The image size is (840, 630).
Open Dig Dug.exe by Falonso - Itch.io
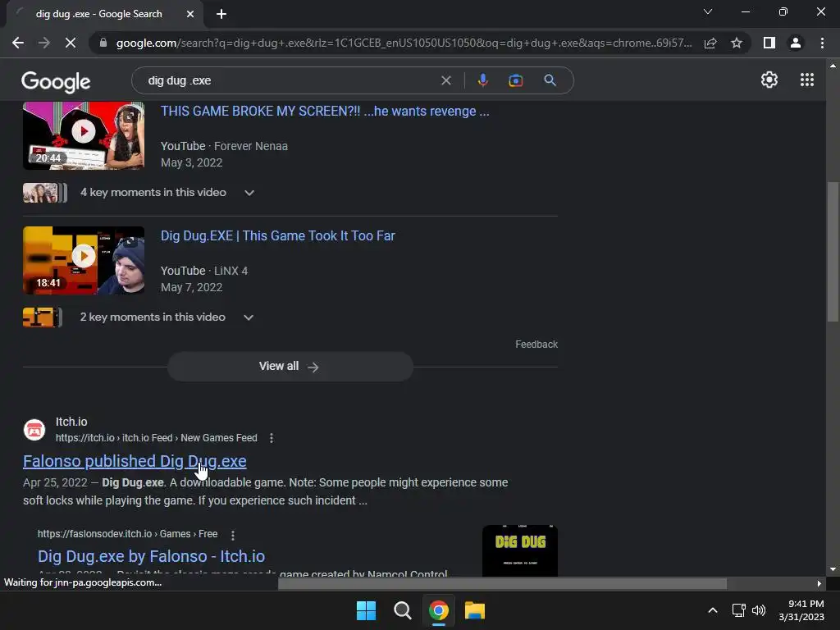(151, 556)
